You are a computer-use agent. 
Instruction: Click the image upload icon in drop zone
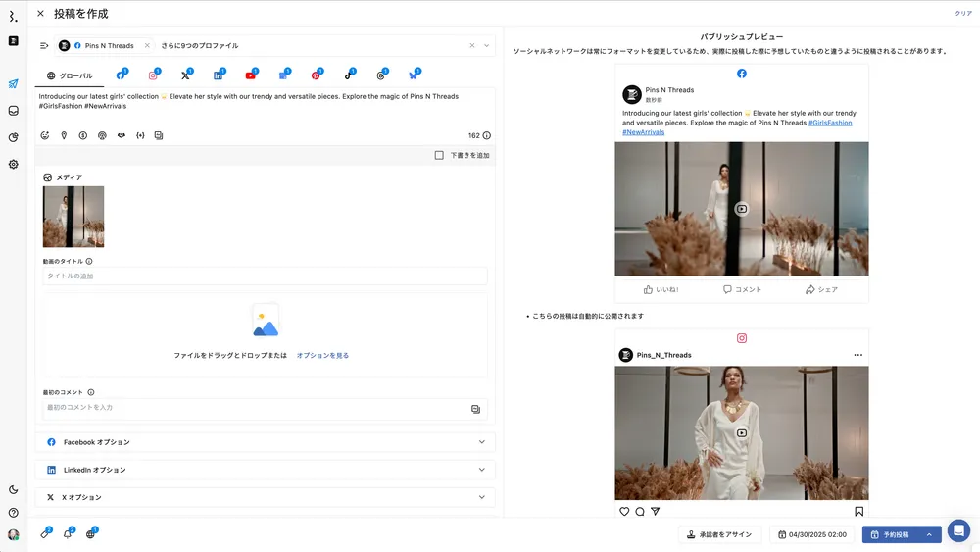pos(266,322)
